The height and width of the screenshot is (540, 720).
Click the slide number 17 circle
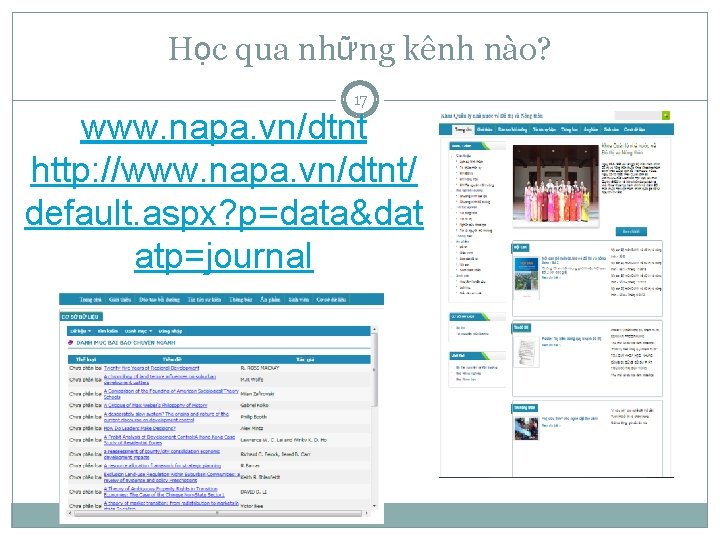(360, 100)
